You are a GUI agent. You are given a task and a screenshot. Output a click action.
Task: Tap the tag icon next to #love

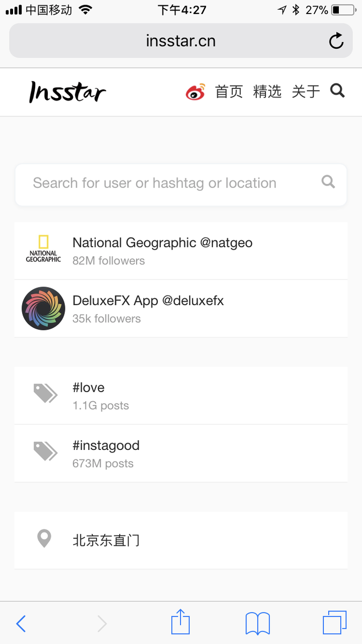(45, 394)
